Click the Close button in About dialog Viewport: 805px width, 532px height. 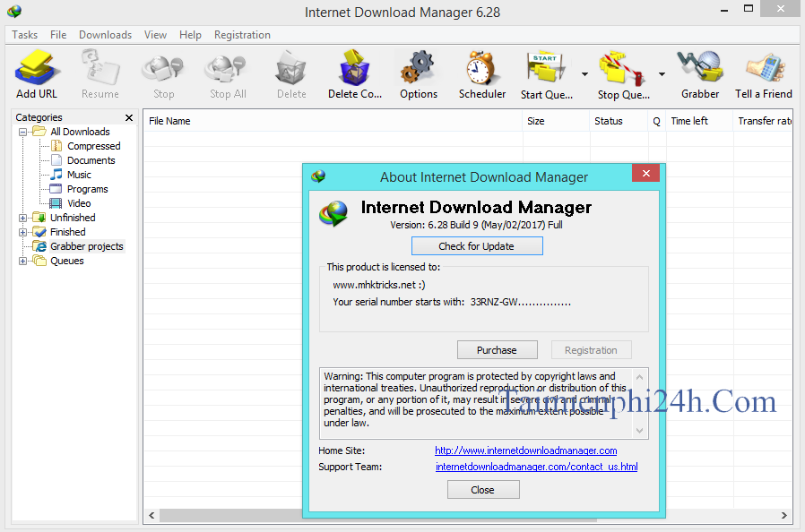pos(483,489)
